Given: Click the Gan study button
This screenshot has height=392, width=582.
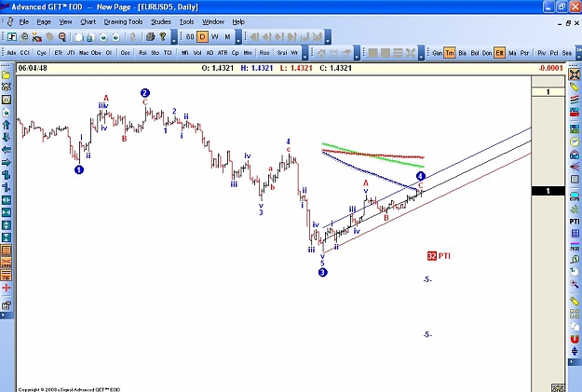Looking at the screenshot, I should [x=437, y=53].
